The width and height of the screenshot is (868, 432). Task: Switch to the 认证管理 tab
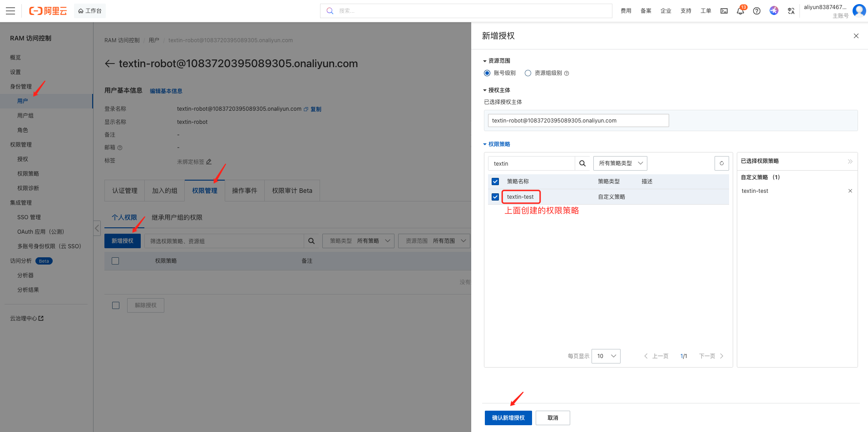pyautogui.click(x=124, y=191)
